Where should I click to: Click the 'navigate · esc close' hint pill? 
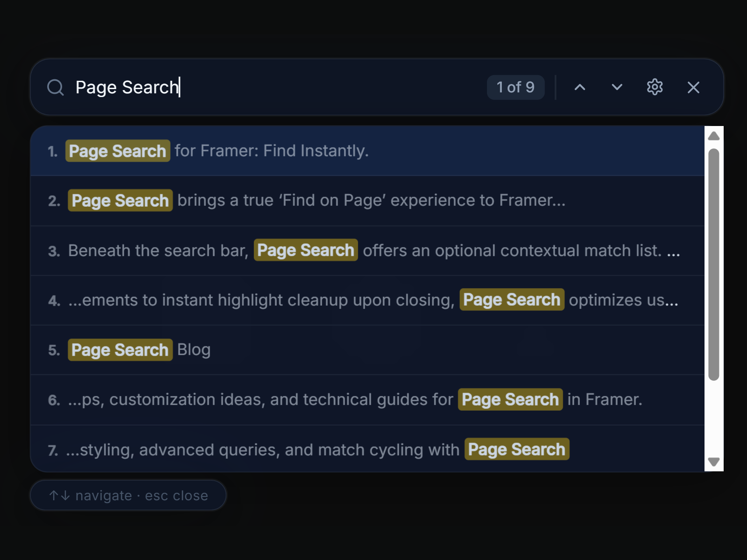click(x=128, y=495)
